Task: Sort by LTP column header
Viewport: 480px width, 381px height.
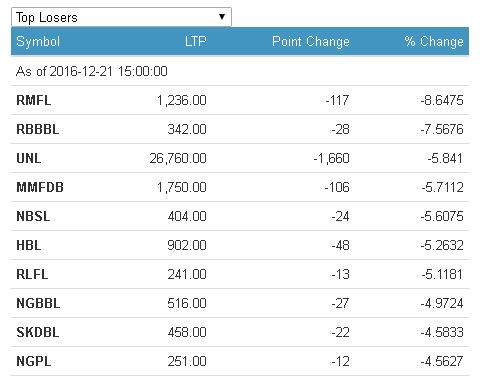Action: (x=196, y=41)
